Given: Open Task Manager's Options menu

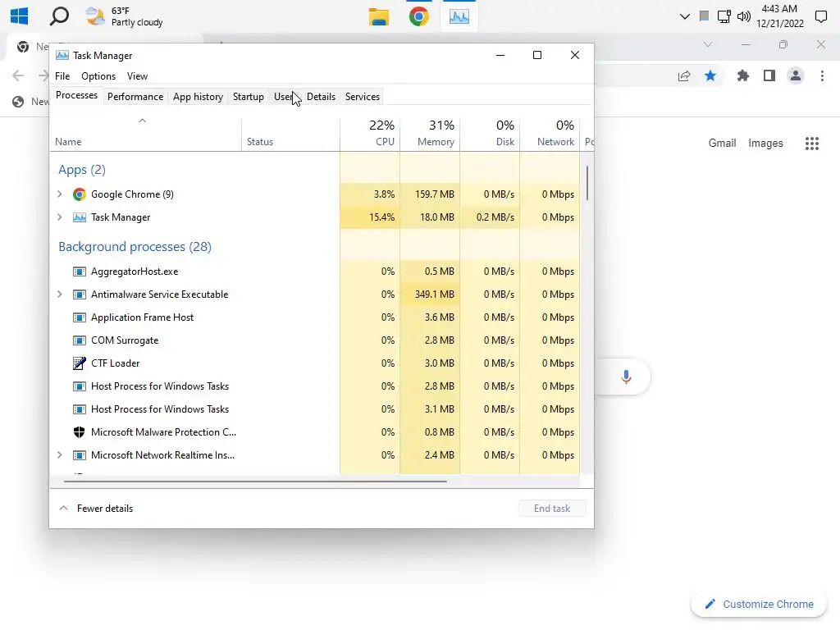Looking at the screenshot, I should pos(98,76).
